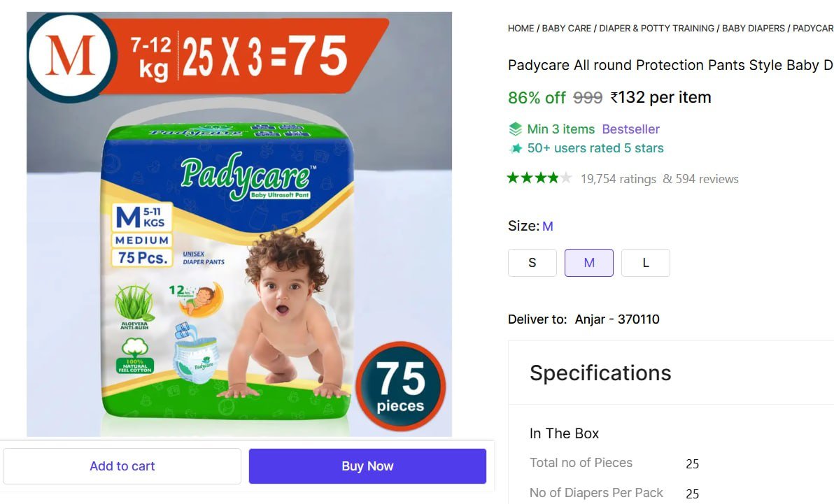Click the main diaper product image
The height and width of the screenshot is (504, 834).
click(239, 224)
